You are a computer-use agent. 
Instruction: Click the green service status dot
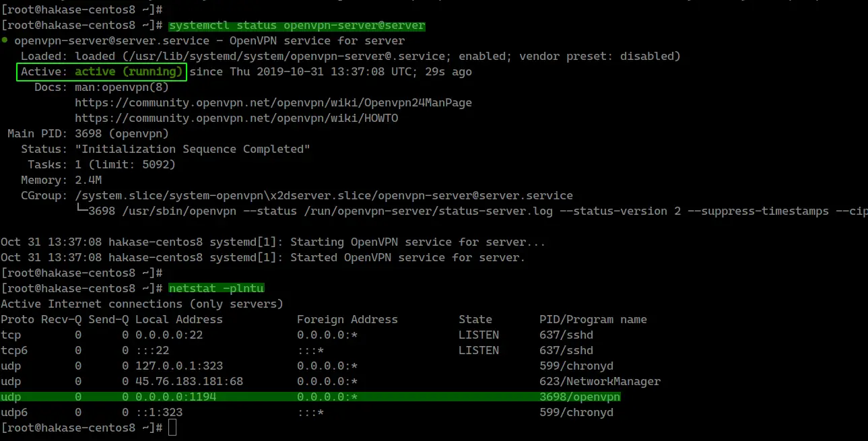5,41
